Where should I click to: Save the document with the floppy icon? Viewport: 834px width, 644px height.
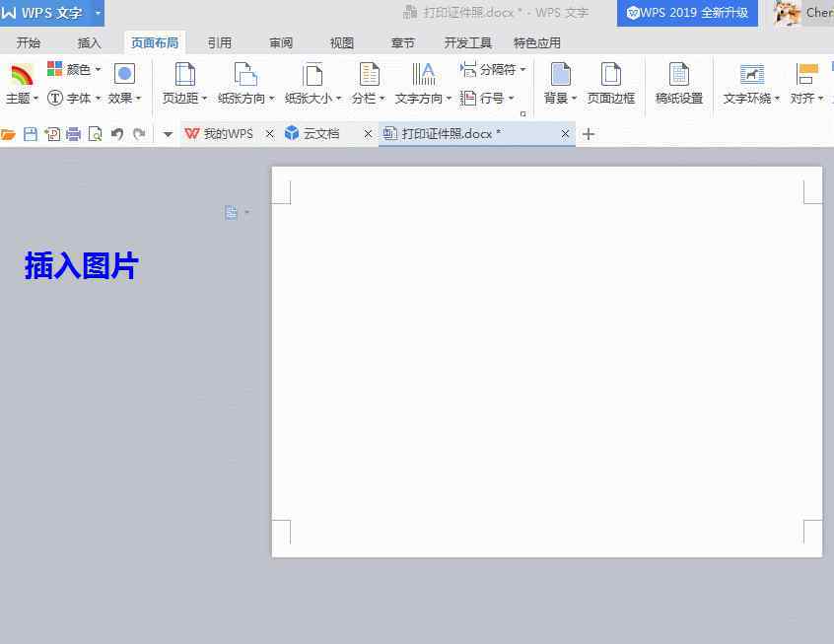click(31, 134)
